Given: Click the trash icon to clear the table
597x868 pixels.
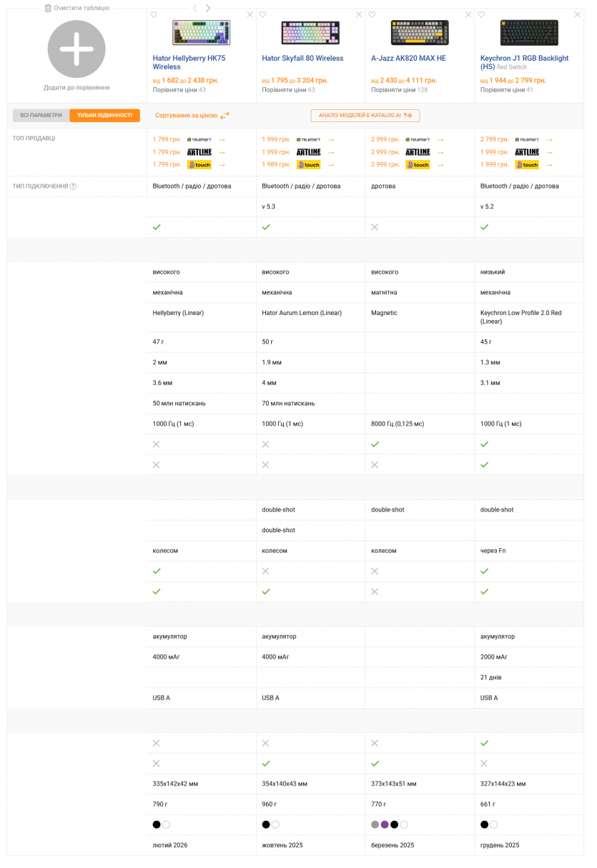Looking at the screenshot, I should (48, 8).
